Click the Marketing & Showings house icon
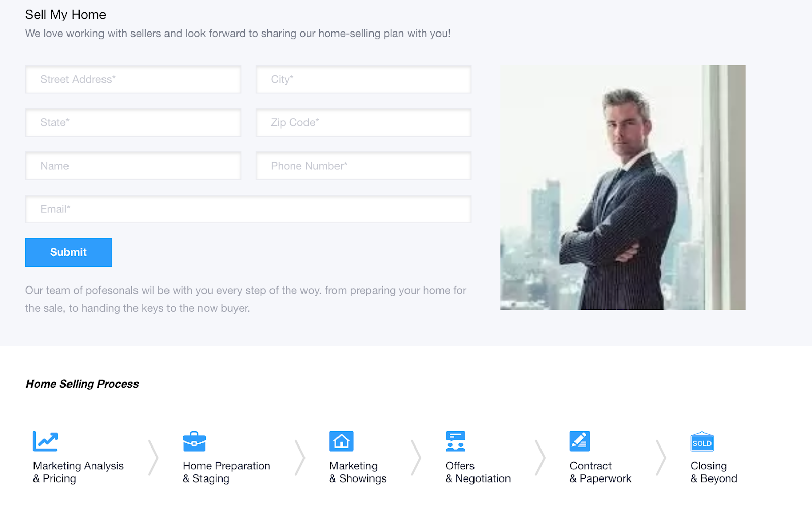 pos(341,441)
